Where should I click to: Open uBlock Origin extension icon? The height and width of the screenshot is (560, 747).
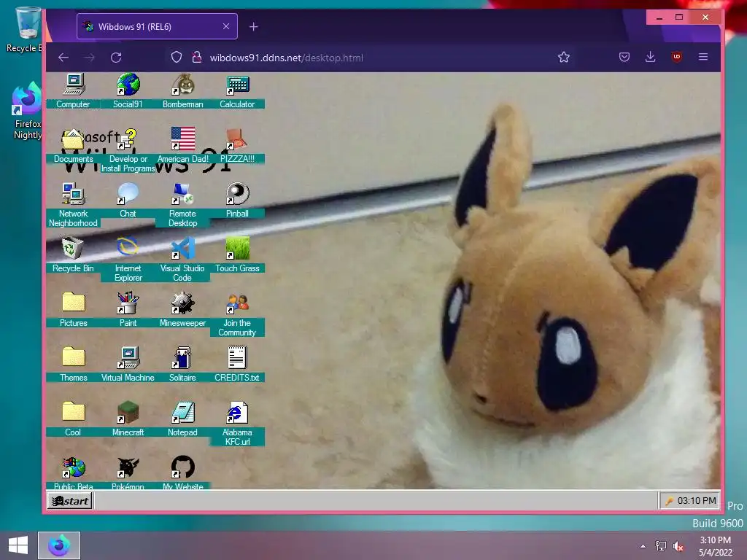click(x=676, y=57)
